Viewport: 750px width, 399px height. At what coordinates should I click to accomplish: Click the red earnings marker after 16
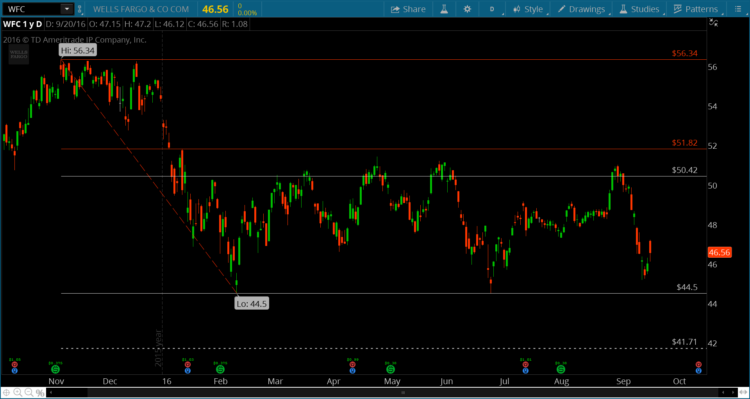coord(188,365)
